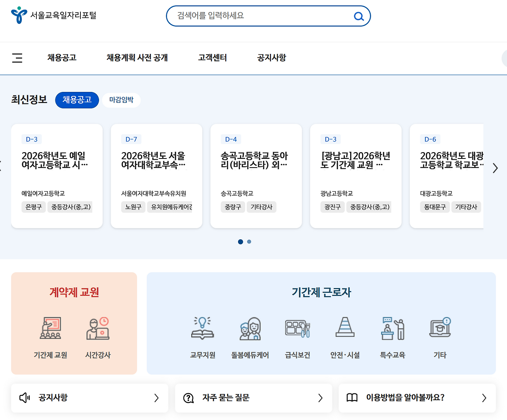Open 공지사항 shortcut button
The width and height of the screenshot is (507, 420).
90,398
